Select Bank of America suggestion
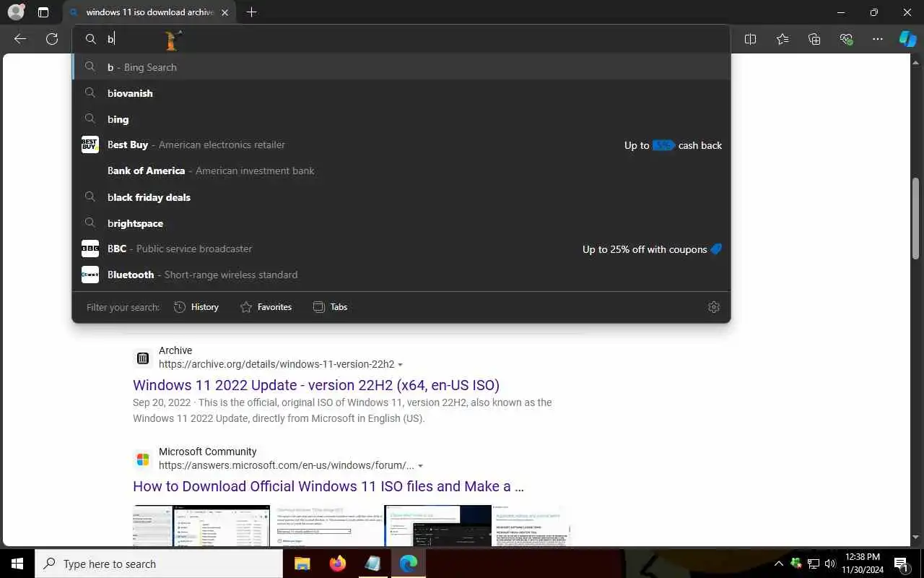 [401, 171]
